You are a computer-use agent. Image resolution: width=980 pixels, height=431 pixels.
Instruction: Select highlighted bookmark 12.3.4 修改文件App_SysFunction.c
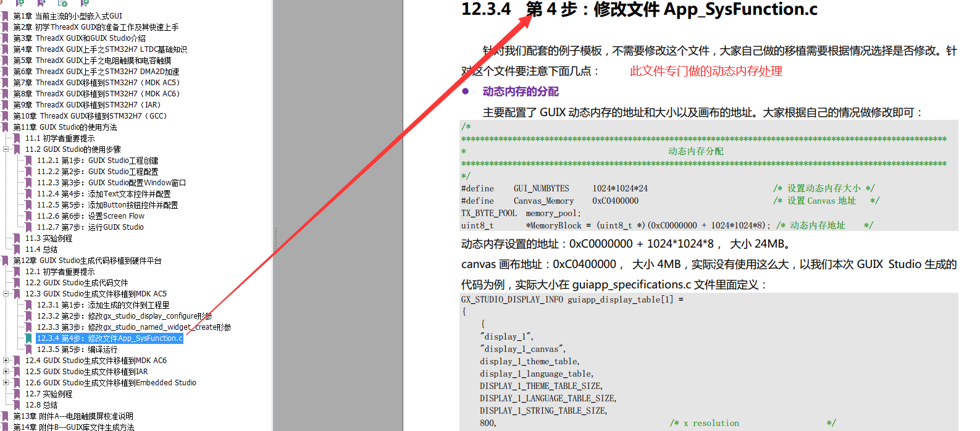110,338
